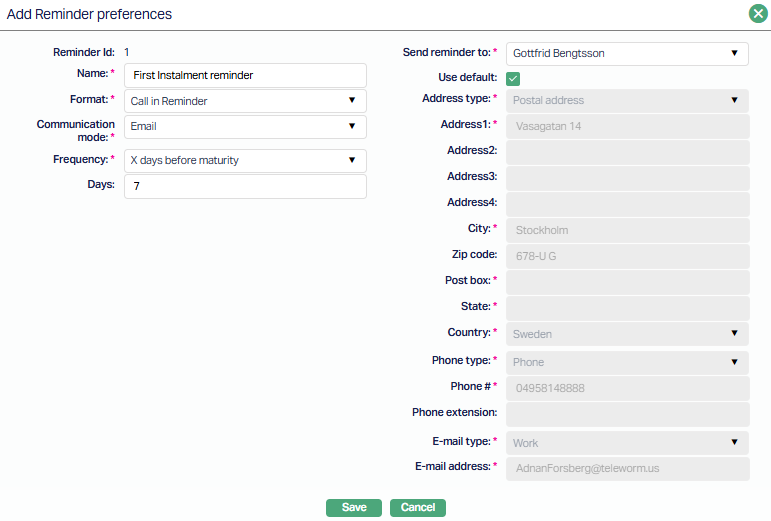Click the Days input field
Image resolution: width=771 pixels, height=521 pixels.
point(245,187)
